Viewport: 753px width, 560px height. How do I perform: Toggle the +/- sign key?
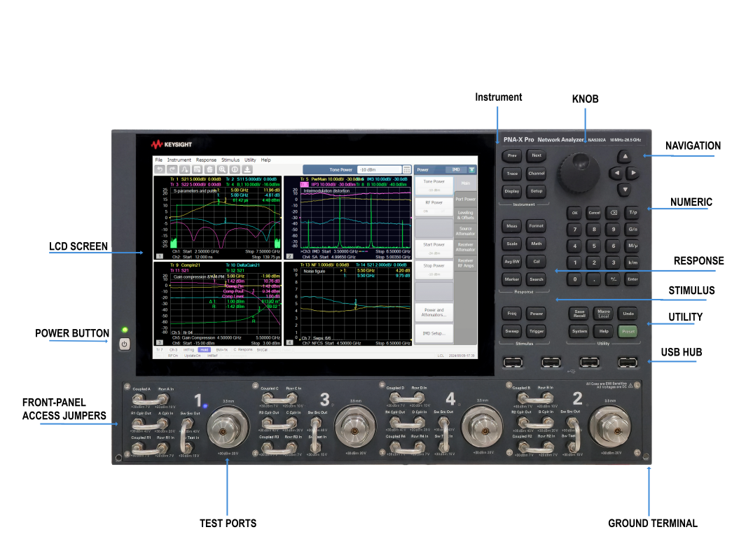coord(613,279)
